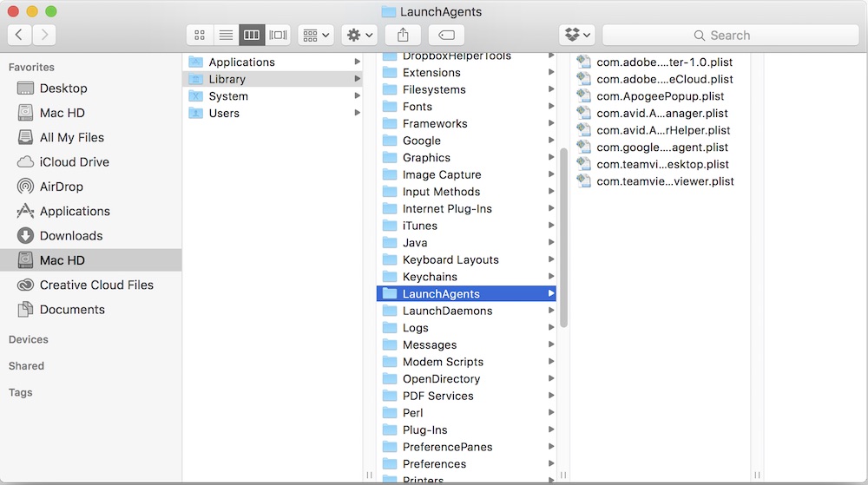
Task: Open the Dropbox toolbar menu
Action: tap(577, 35)
